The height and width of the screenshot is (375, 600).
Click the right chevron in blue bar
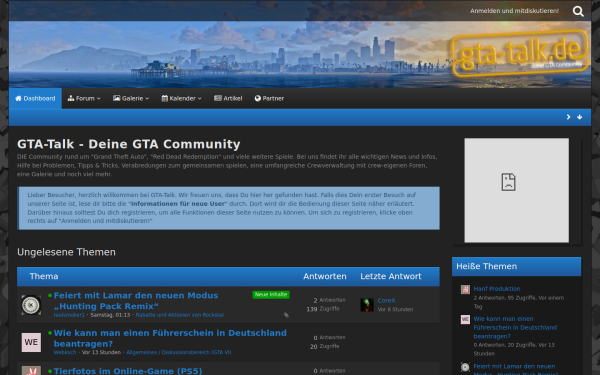568,117
